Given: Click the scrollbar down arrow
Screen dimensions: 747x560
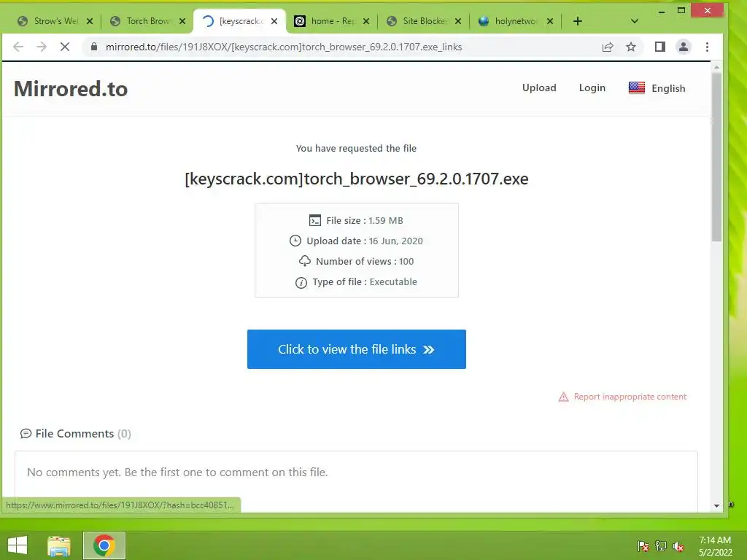Looking at the screenshot, I should 716,506.
